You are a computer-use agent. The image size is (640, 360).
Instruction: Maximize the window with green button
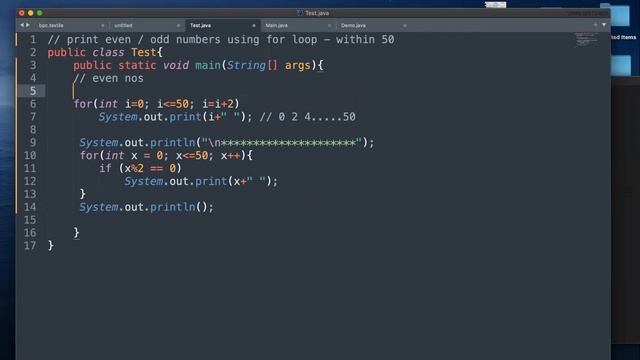[x=40, y=13]
